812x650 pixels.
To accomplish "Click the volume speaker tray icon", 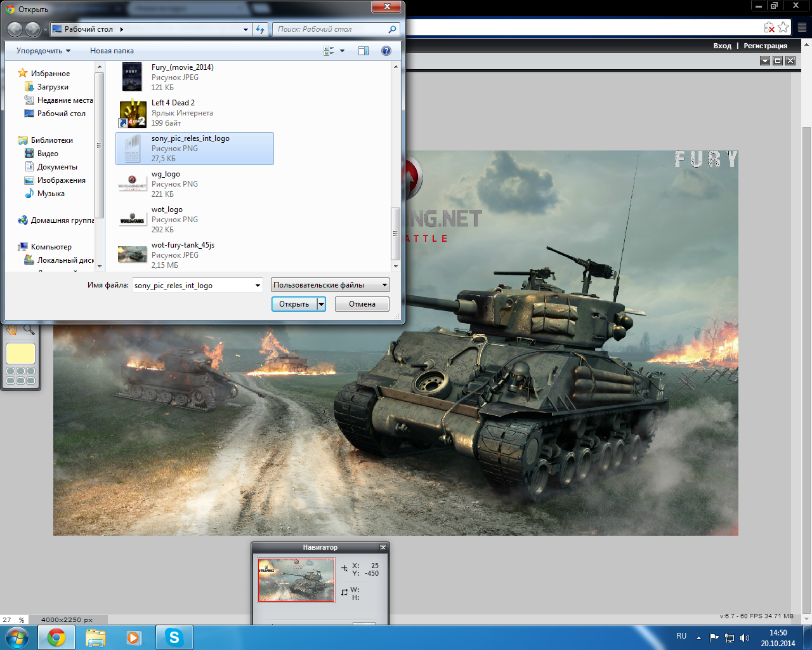I will (745, 638).
